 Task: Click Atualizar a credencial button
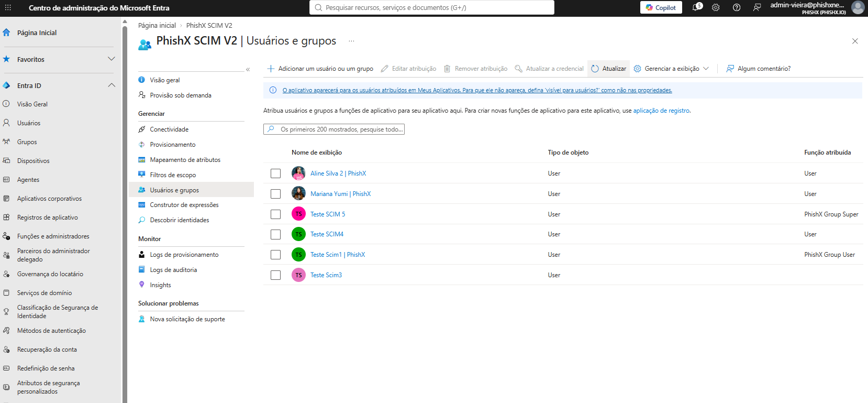click(x=549, y=69)
